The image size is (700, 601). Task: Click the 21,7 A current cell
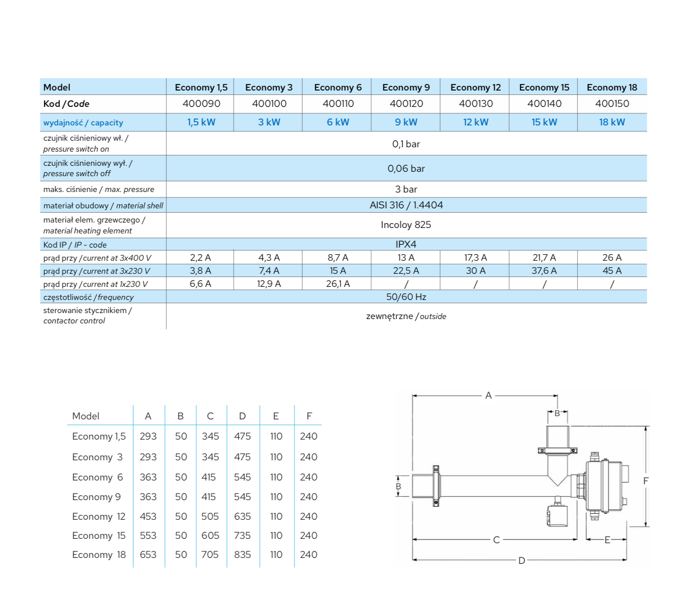(x=544, y=257)
